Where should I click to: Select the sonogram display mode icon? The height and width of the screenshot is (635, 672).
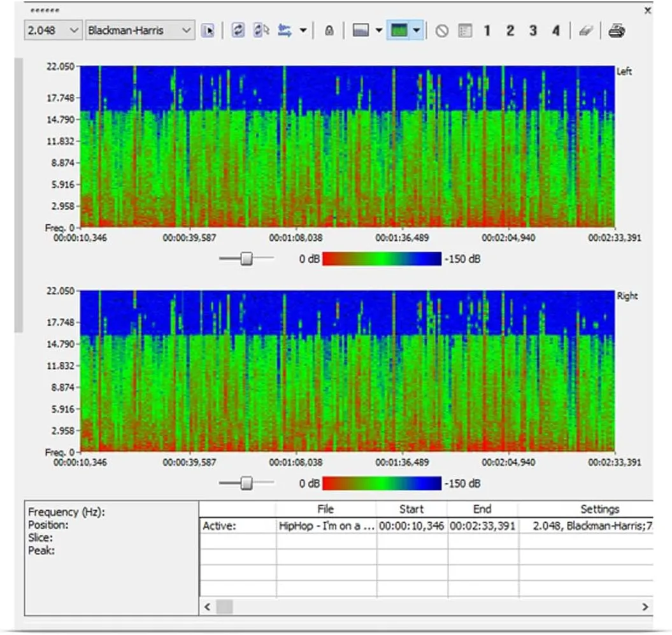(x=401, y=30)
